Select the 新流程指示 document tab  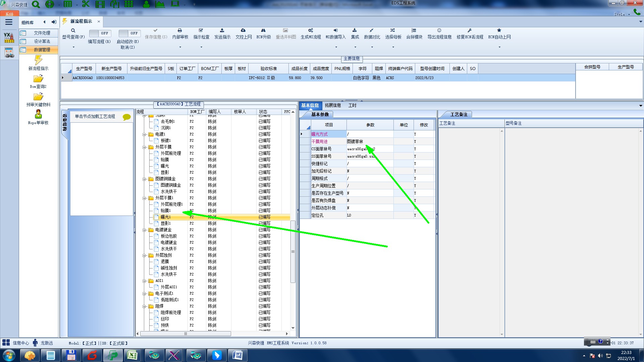pyautogui.click(x=81, y=21)
